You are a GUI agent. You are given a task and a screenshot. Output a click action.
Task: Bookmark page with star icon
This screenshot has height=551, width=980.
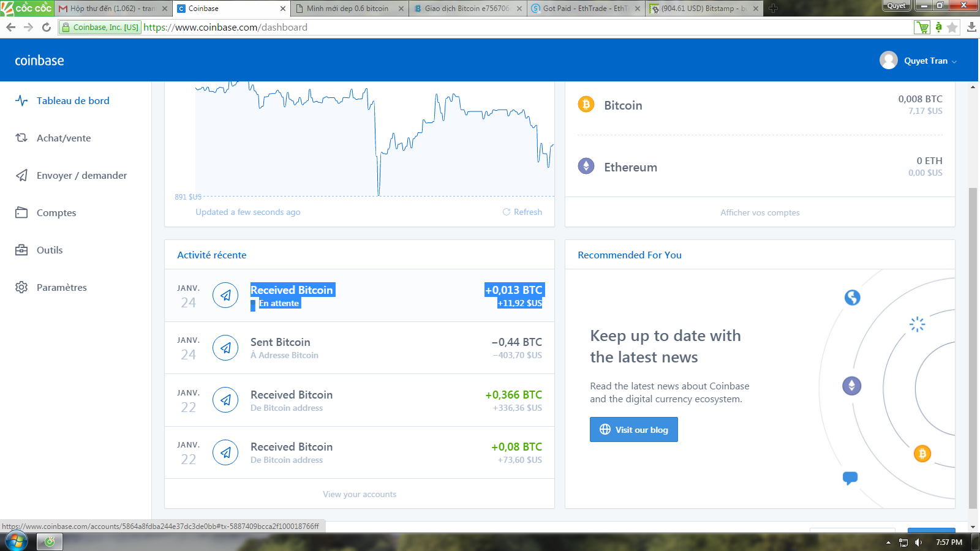(x=952, y=27)
